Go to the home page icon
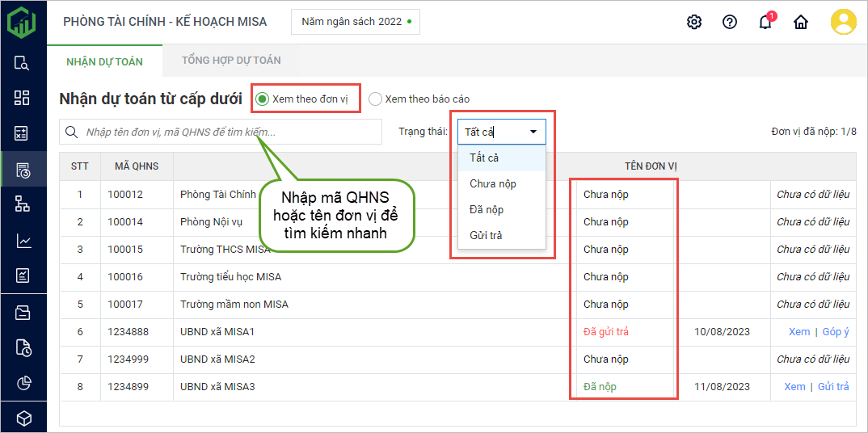The width and height of the screenshot is (868, 433). 800,22
